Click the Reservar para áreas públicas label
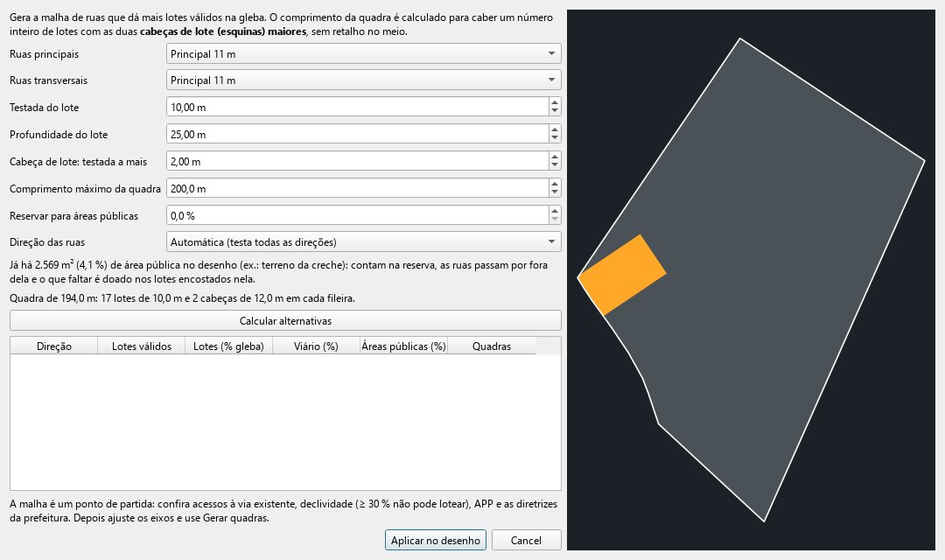Image resolution: width=945 pixels, height=560 pixels. (x=73, y=216)
